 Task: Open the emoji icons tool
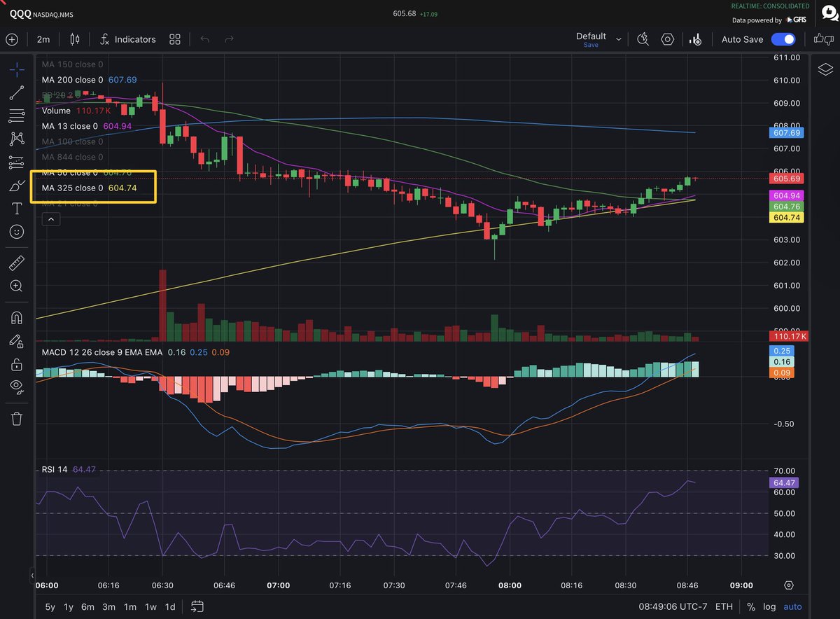coord(17,232)
